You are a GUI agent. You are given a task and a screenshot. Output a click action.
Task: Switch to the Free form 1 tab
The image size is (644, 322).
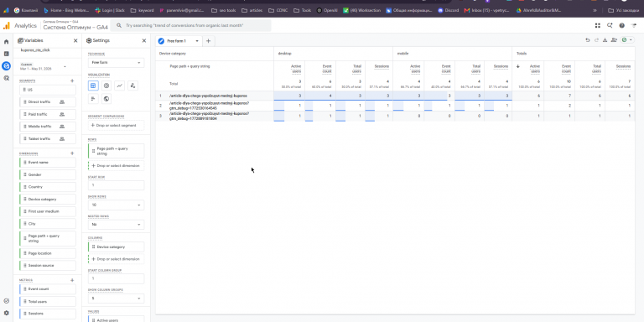(x=177, y=41)
